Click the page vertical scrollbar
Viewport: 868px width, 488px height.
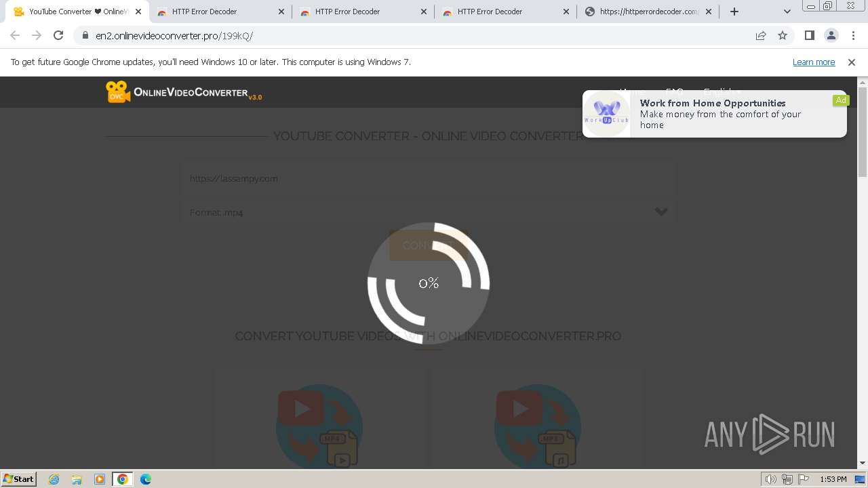pos(863,132)
